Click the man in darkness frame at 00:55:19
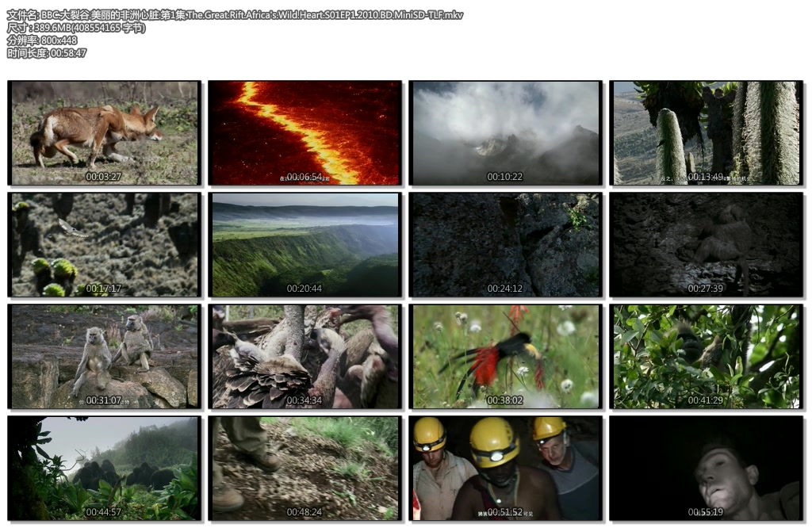The image size is (812, 528). [x=706, y=468]
